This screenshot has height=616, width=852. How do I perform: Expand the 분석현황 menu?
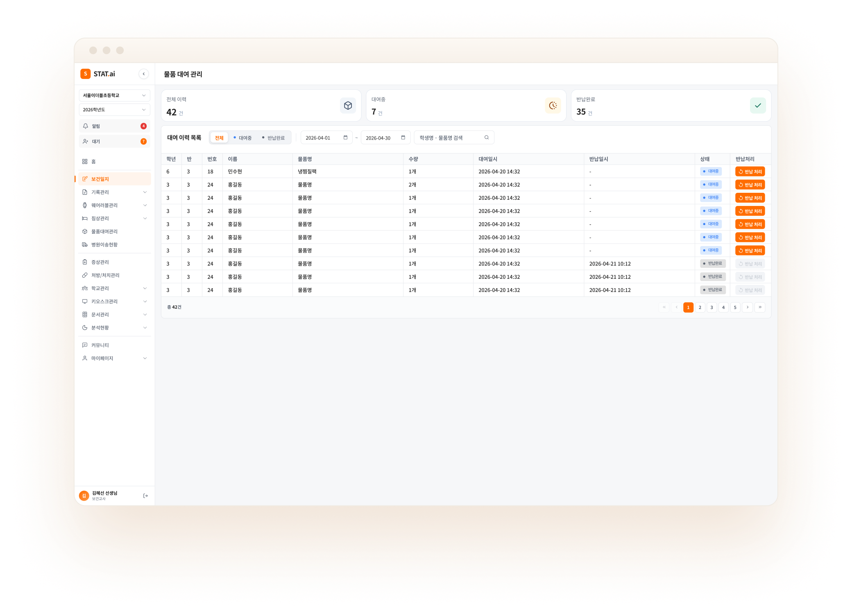click(114, 327)
